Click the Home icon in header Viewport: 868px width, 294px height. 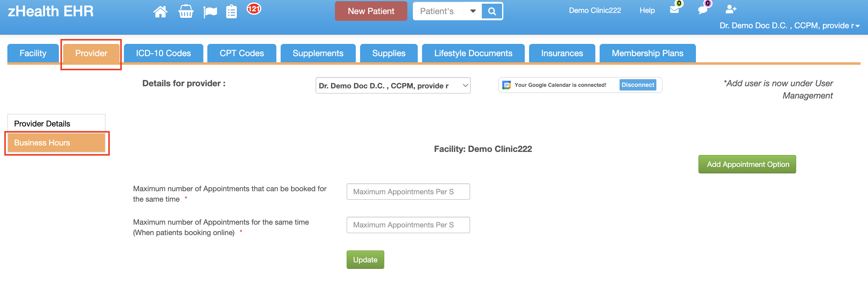160,11
